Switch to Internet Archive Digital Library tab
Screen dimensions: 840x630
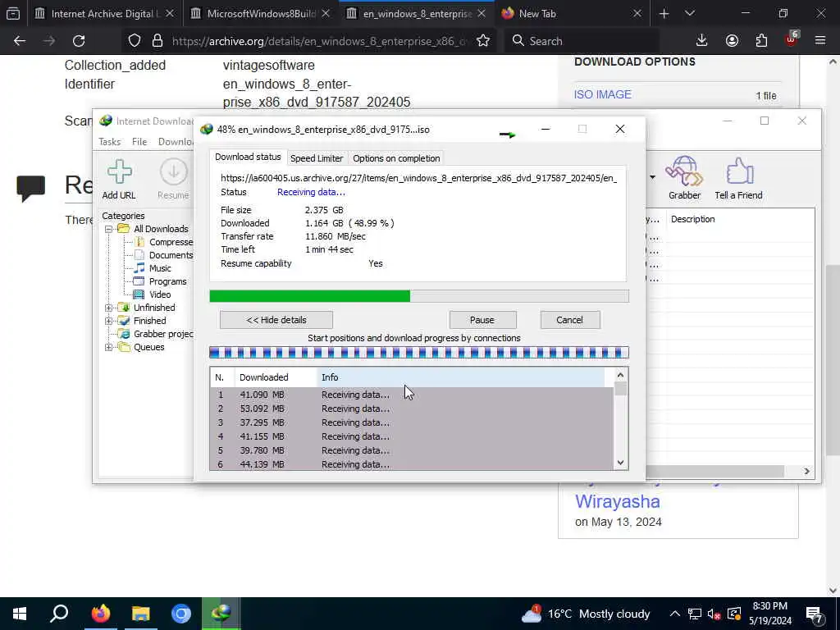(104, 13)
